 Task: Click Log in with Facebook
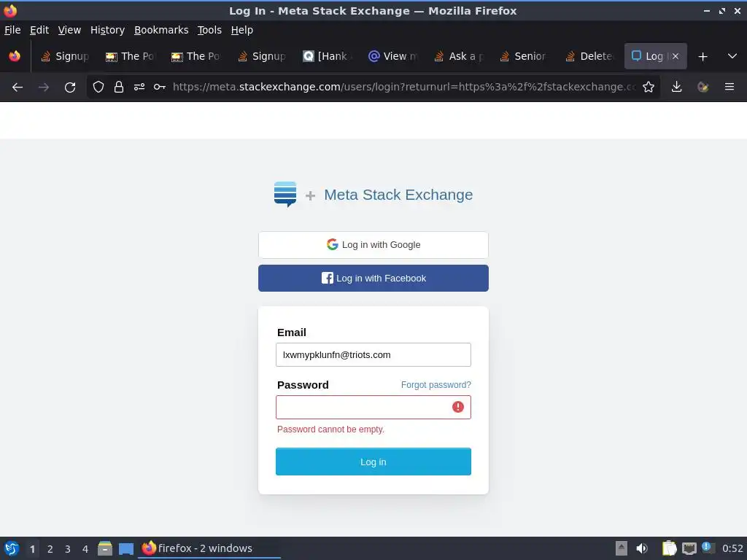pyautogui.click(x=373, y=278)
